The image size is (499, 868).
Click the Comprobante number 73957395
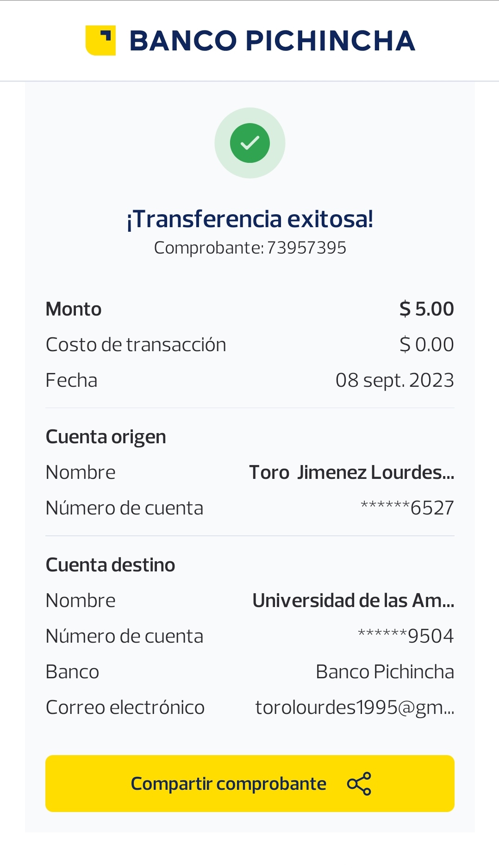coord(306,248)
